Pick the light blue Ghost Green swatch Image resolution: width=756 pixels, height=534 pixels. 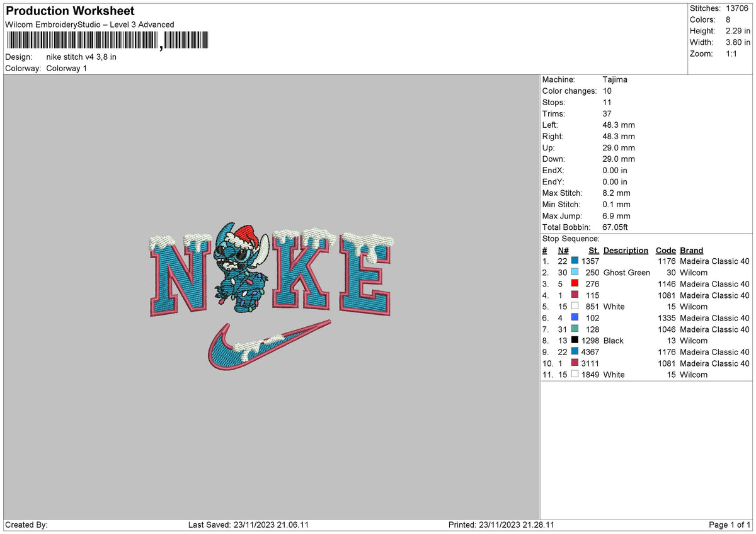click(575, 273)
